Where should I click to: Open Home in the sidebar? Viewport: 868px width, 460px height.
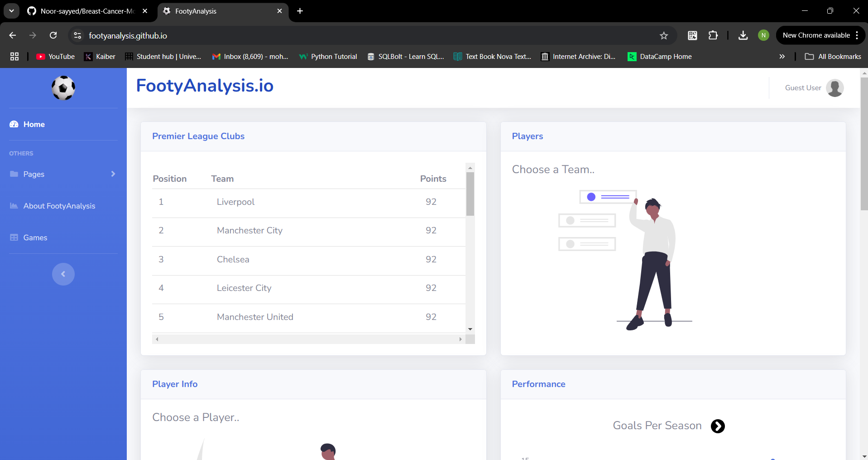(27, 124)
